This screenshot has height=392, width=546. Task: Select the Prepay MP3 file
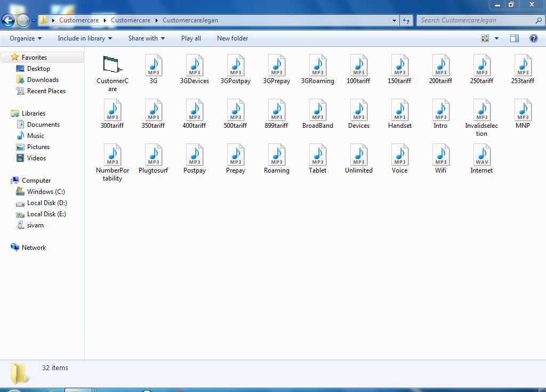[236, 159]
